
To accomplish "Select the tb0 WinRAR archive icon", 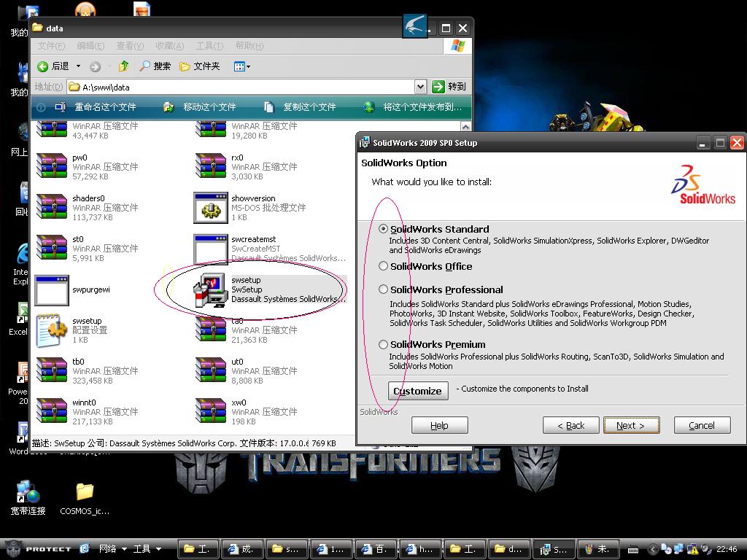I will pos(52,370).
